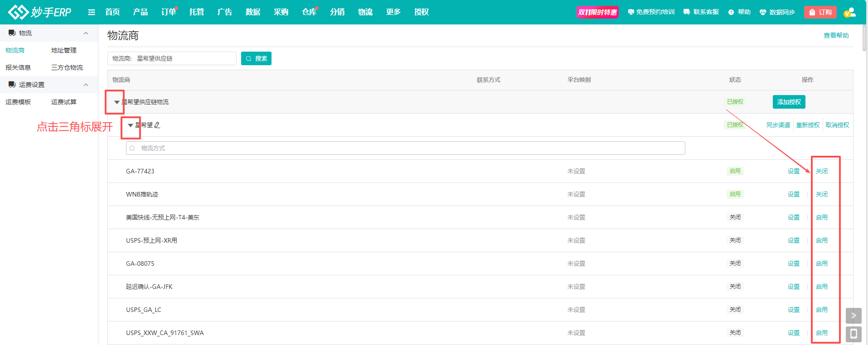The height and width of the screenshot is (345, 868).
Task: Click the 妙手ERP logo icon
Action: [x=18, y=12]
